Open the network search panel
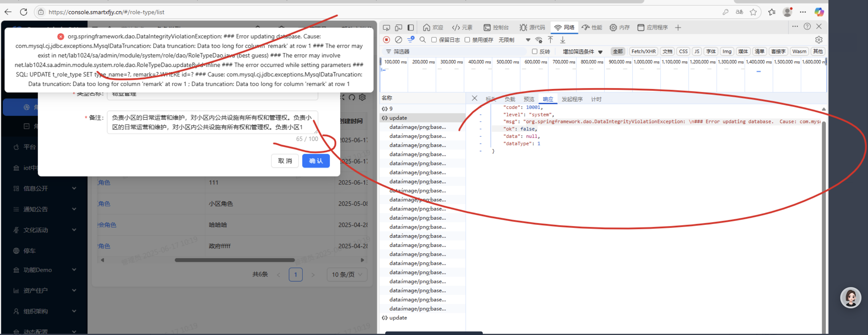The height and width of the screenshot is (335, 868). point(422,40)
